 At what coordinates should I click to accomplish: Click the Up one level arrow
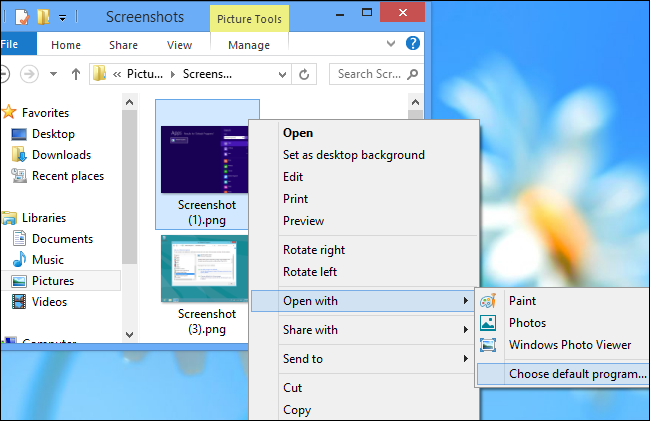75,74
